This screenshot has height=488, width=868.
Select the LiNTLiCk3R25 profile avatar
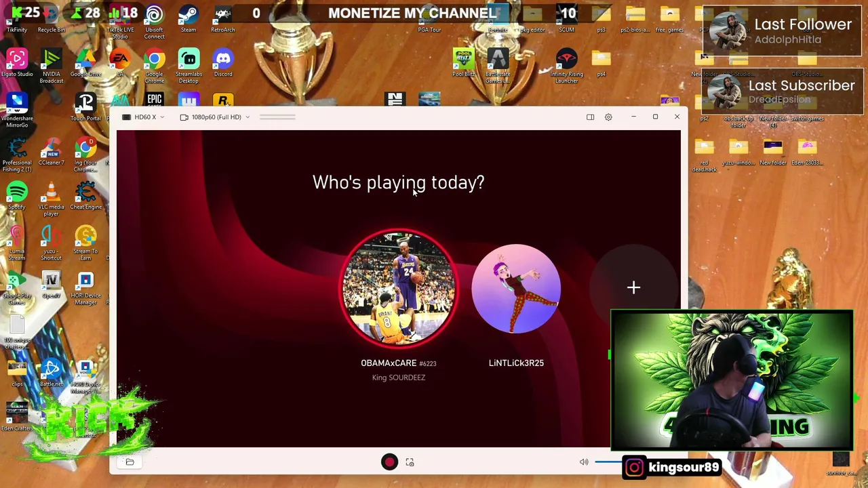pos(516,289)
